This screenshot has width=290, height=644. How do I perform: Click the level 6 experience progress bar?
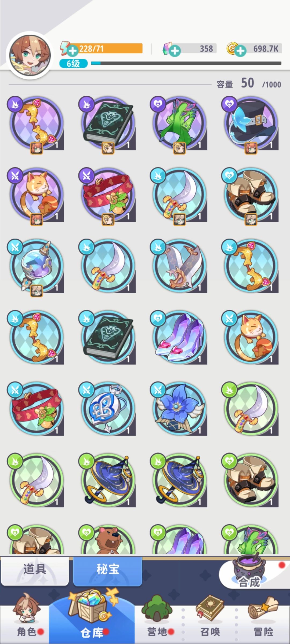(x=186, y=63)
